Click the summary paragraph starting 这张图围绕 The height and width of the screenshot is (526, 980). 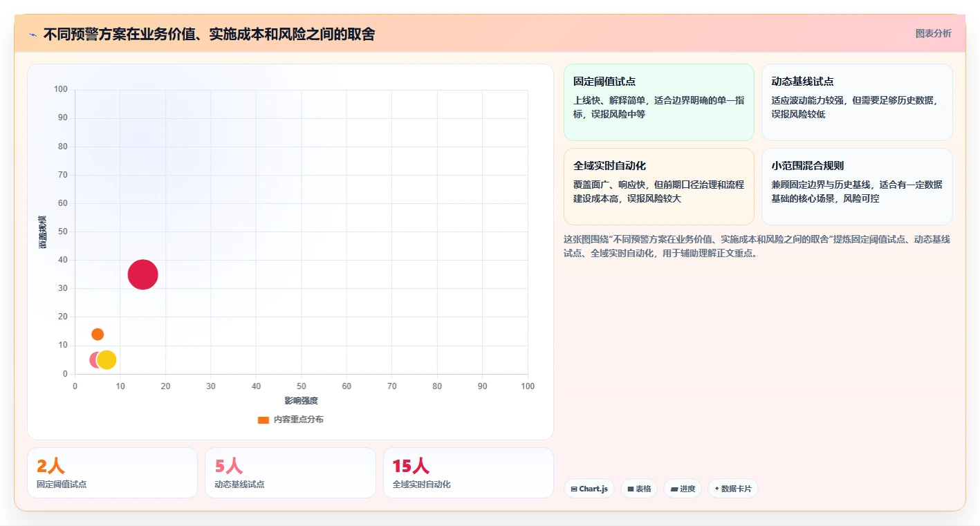(x=757, y=246)
